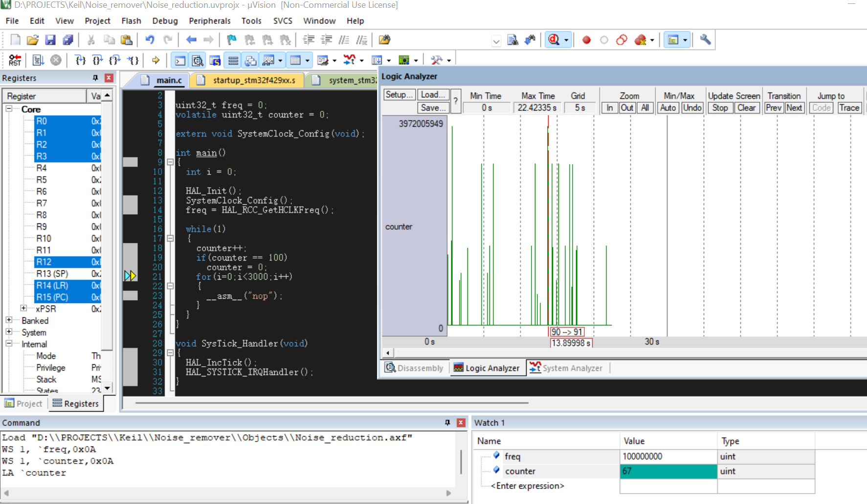Select the R12 register row
The width and height of the screenshot is (867, 504).
coord(67,262)
